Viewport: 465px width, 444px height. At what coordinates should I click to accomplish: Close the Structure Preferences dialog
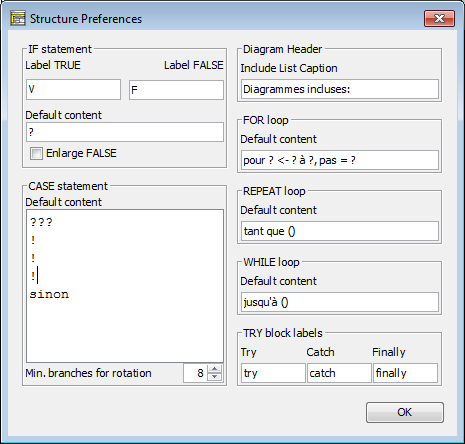pyautogui.click(x=439, y=18)
